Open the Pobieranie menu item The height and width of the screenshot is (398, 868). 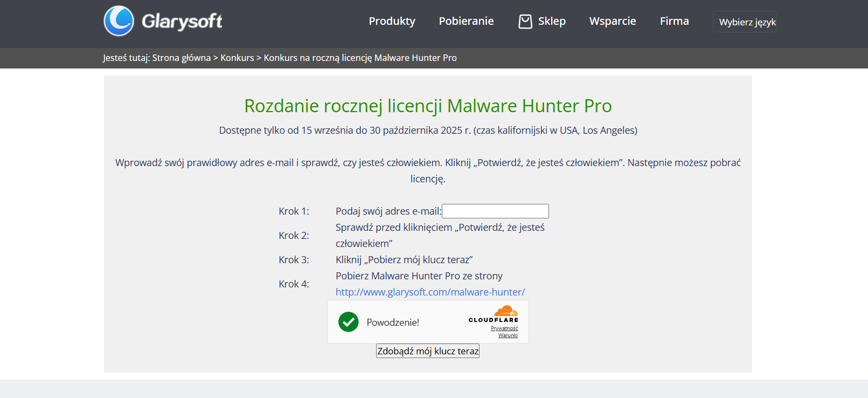tap(466, 21)
